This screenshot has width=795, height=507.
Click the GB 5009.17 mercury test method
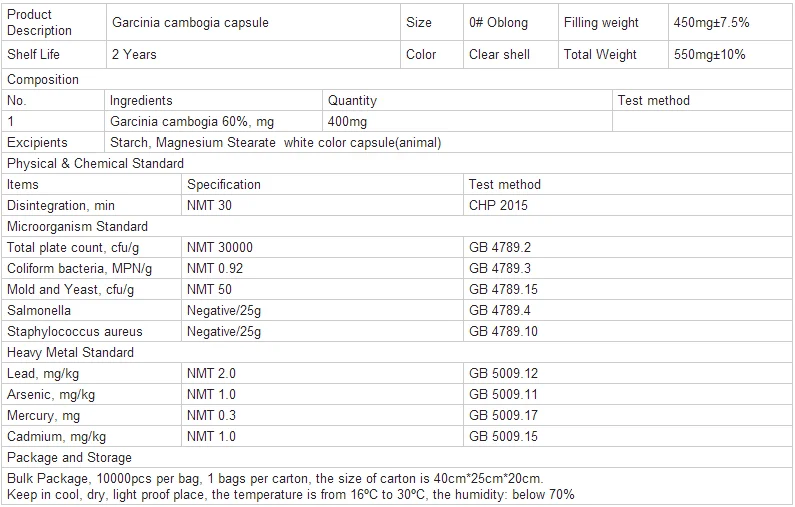point(503,416)
